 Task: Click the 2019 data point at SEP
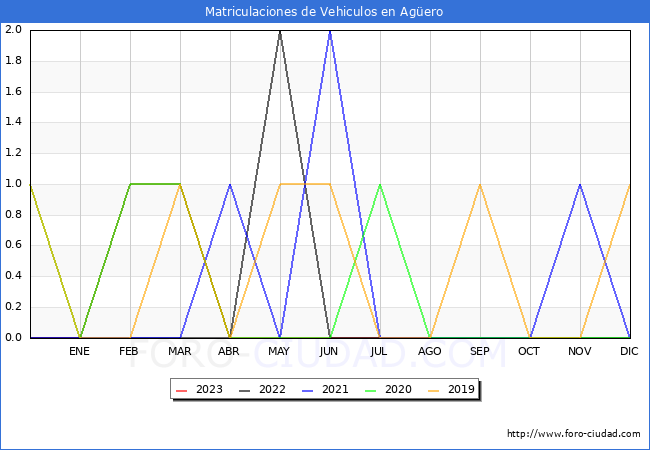click(480, 184)
